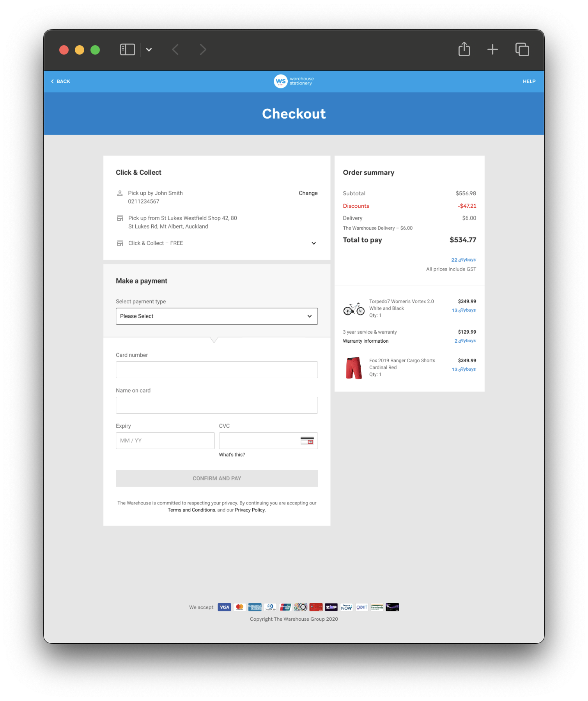The width and height of the screenshot is (588, 701).
Task: Click the store icon beside St Lukes pickup
Action: pos(120,218)
